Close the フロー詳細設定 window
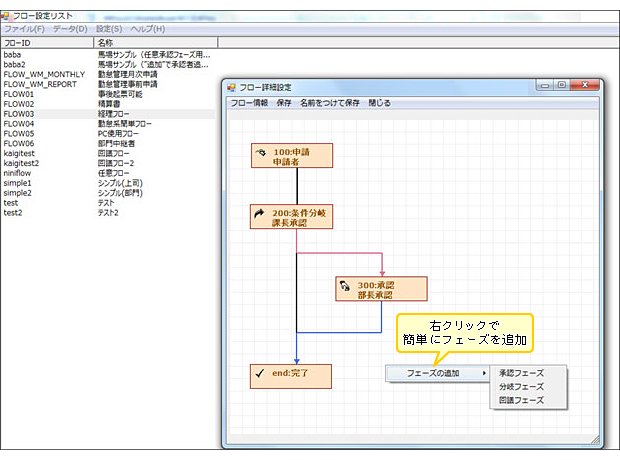 (x=586, y=85)
